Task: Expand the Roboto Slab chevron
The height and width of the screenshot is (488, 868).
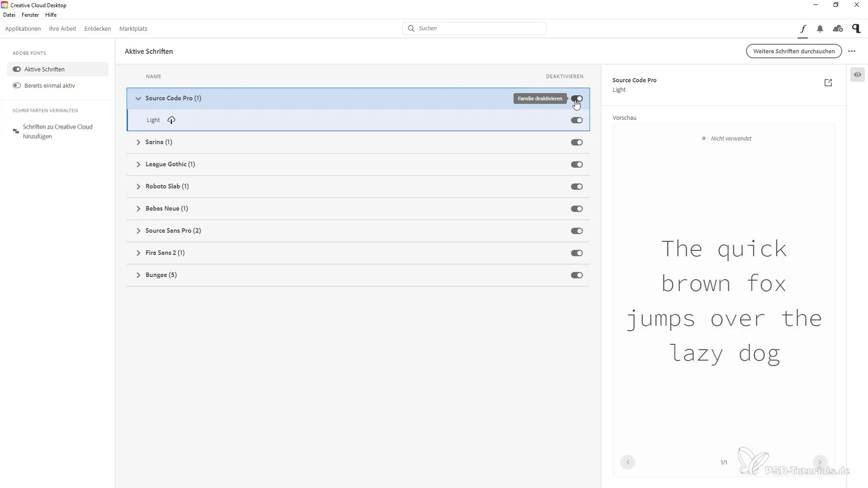Action: pyautogui.click(x=138, y=187)
